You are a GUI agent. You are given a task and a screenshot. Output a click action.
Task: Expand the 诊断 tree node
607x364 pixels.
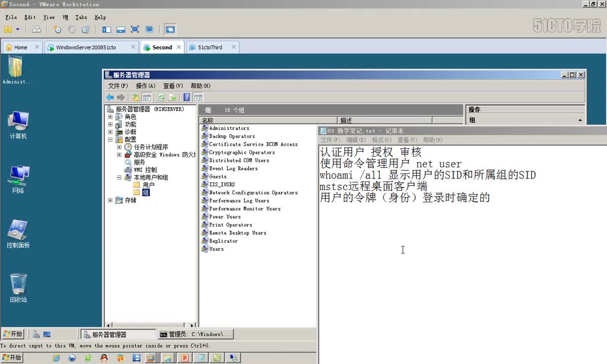(x=110, y=132)
